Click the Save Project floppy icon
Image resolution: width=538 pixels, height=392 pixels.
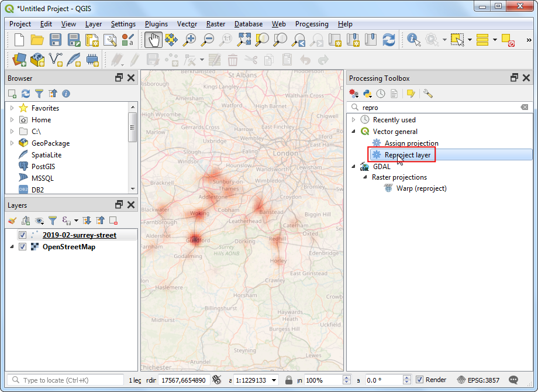tap(56, 40)
